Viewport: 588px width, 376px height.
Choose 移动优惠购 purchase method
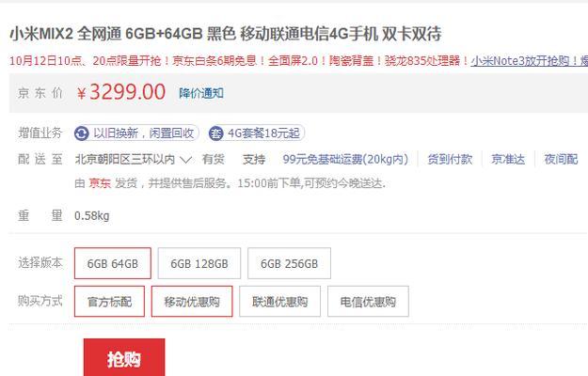pyautogui.click(x=192, y=302)
